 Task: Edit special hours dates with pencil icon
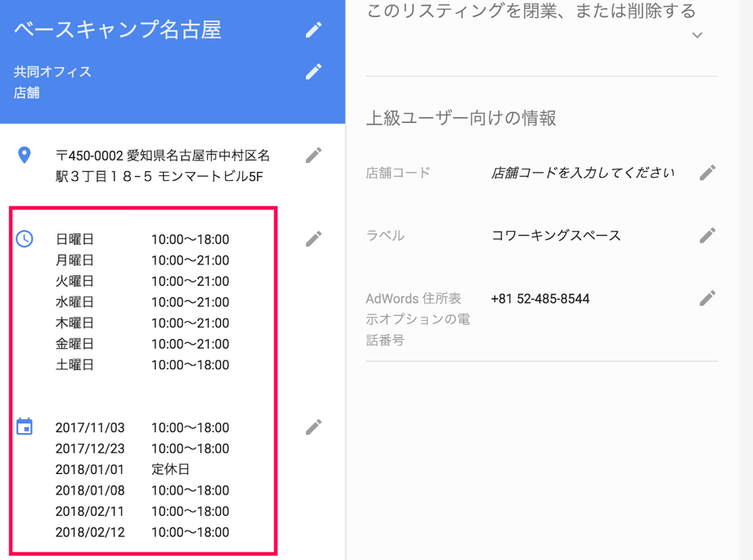313,427
